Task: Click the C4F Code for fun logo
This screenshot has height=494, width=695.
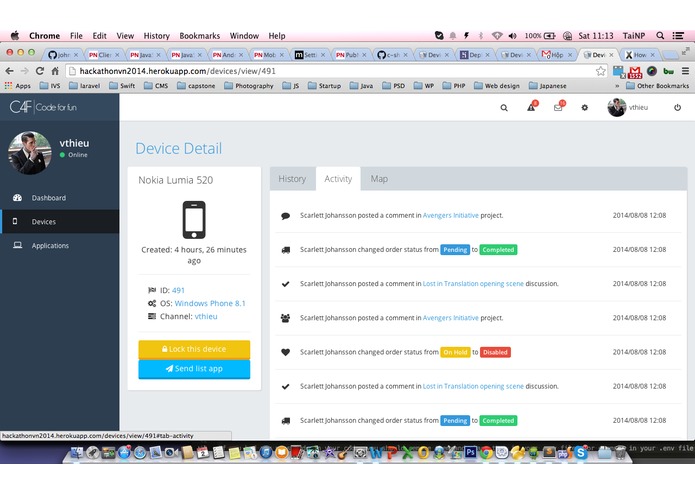Action: 43,107
